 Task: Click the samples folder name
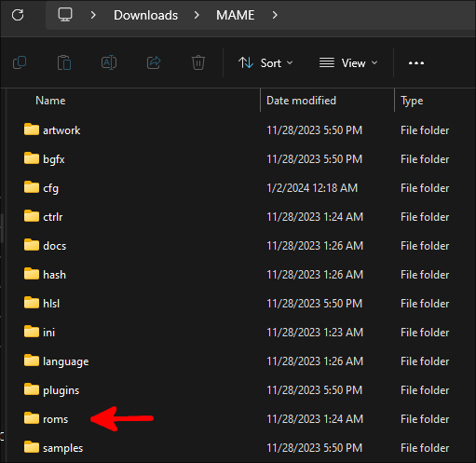(x=62, y=449)
